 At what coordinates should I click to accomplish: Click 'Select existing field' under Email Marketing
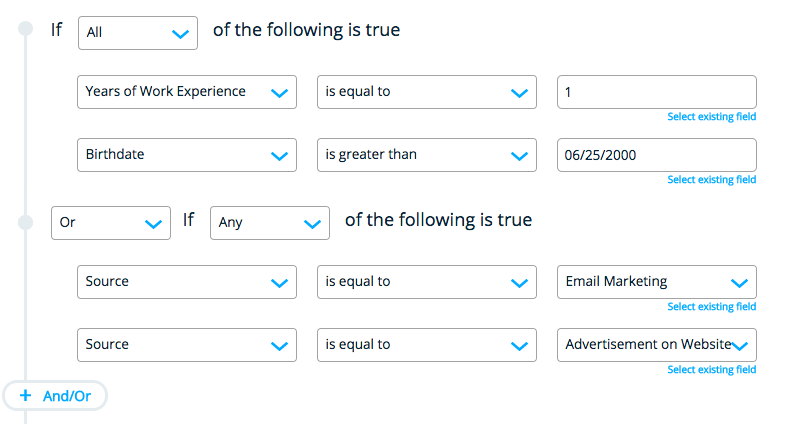click(711, 307)
